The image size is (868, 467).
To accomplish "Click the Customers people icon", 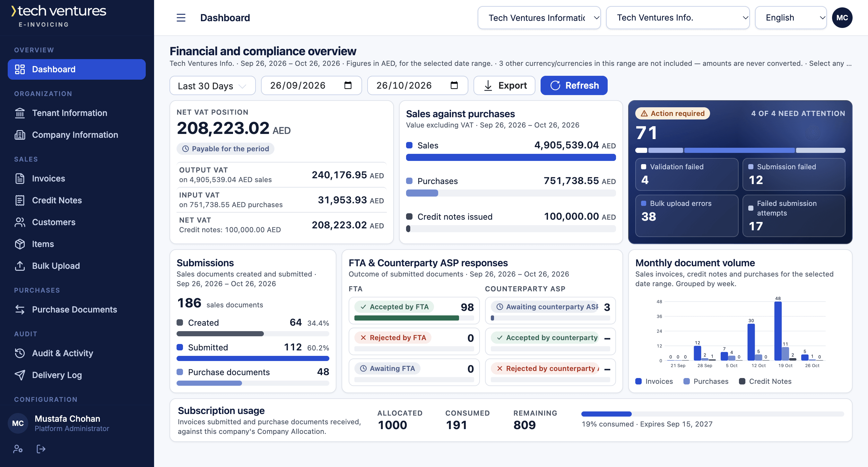I will click(20, 222).
